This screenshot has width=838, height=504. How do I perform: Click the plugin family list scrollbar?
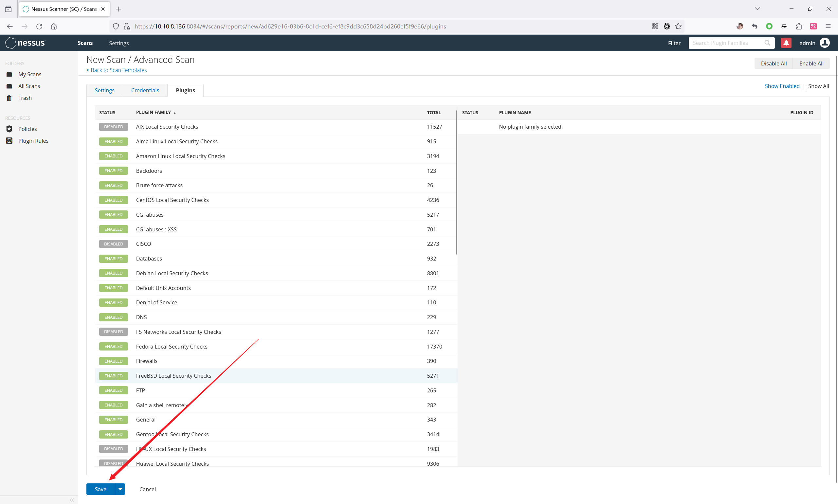click(456, 183)
